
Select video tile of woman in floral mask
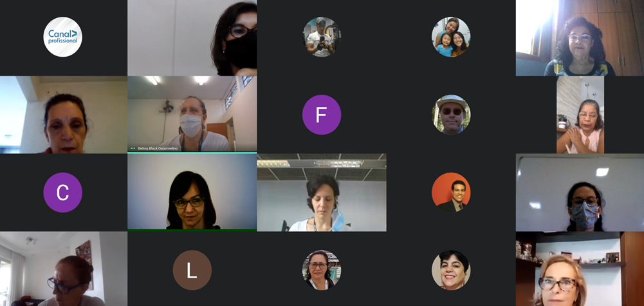pos(580,193)
